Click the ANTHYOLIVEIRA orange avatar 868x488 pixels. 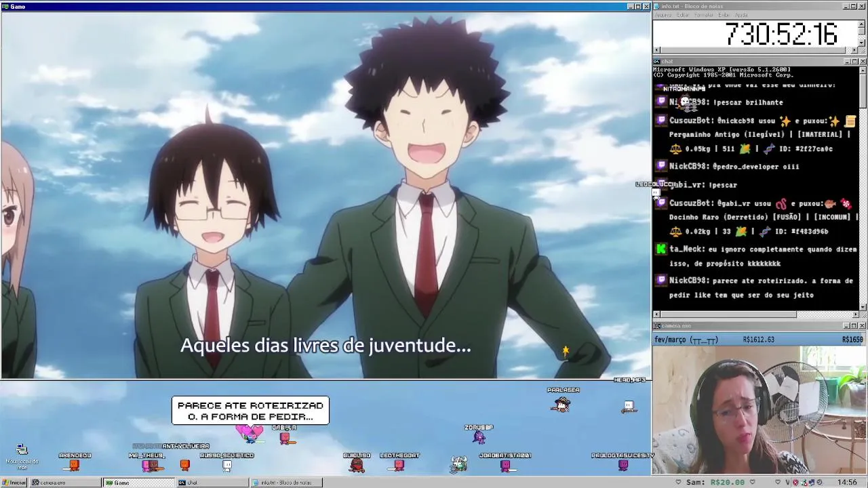pyautogui.click(x=184, y=464)
